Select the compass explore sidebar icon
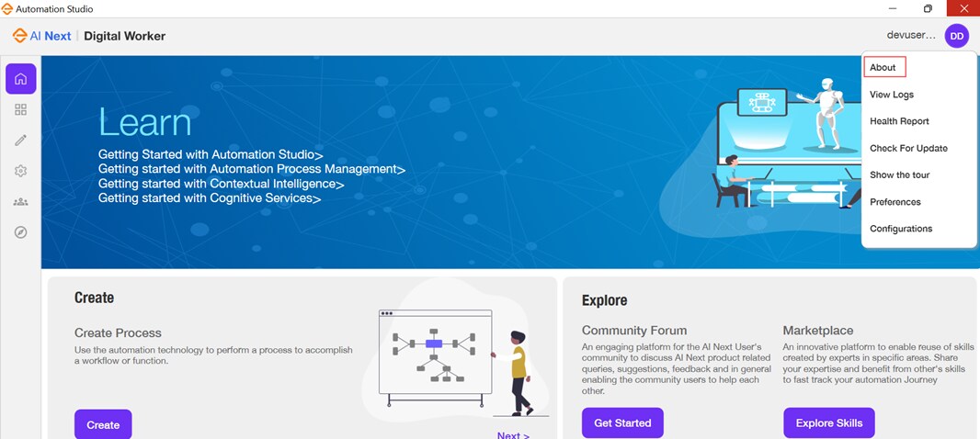The height and width of the screenshot is (439, 980). coord(20,232)
